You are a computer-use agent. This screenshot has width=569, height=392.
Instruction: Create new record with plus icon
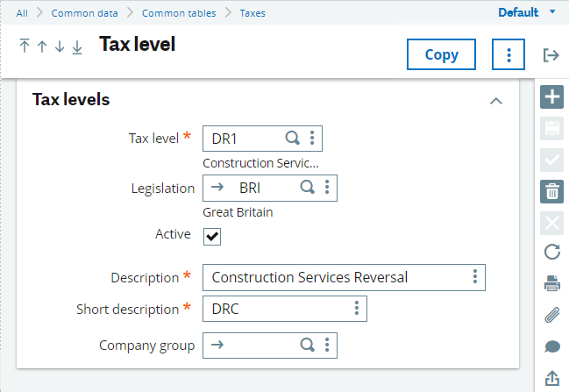tap(552, 97)
